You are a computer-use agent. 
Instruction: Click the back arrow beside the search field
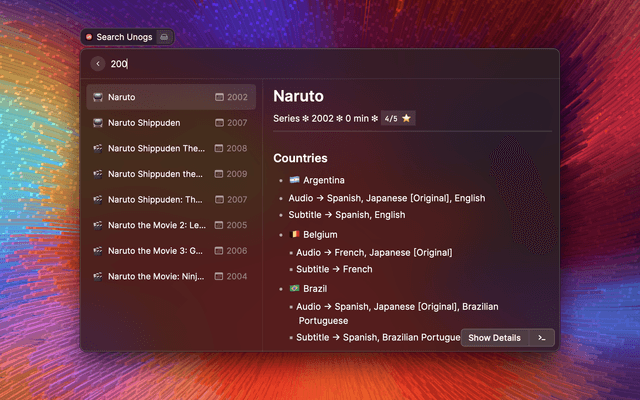click(x=97, y=64)
